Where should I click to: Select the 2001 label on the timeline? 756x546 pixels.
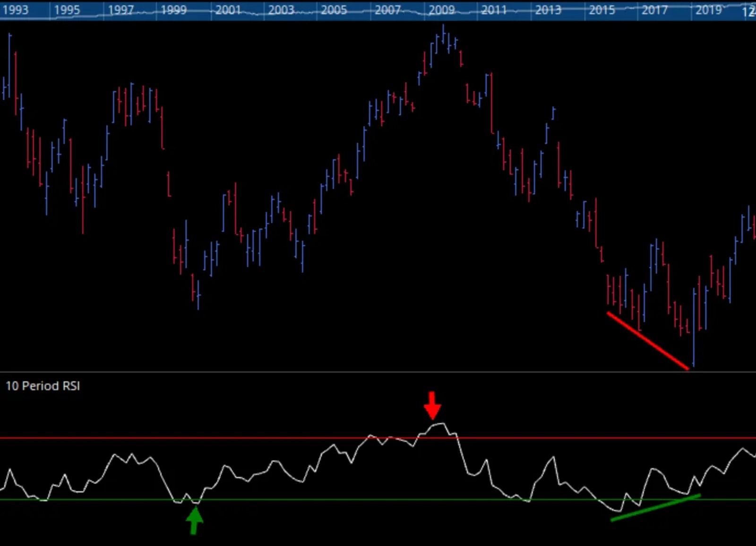(228, 10)
